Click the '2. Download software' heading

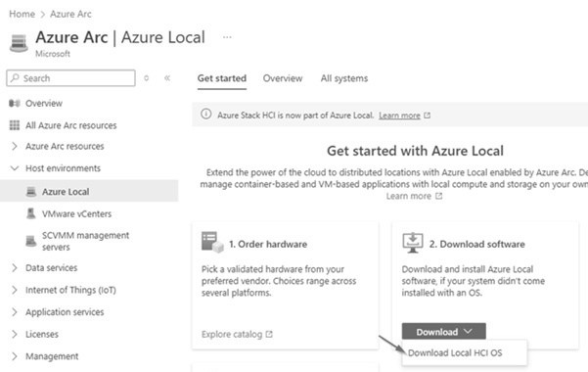point(477,244)
